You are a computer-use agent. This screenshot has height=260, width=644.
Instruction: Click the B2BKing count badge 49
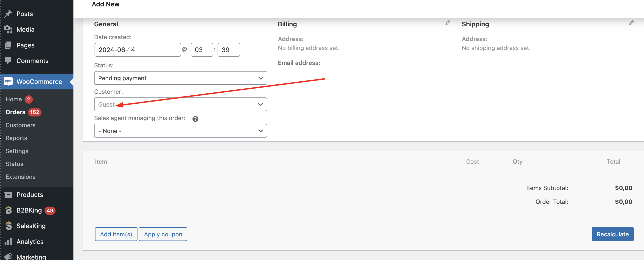(x=50, y=210)
